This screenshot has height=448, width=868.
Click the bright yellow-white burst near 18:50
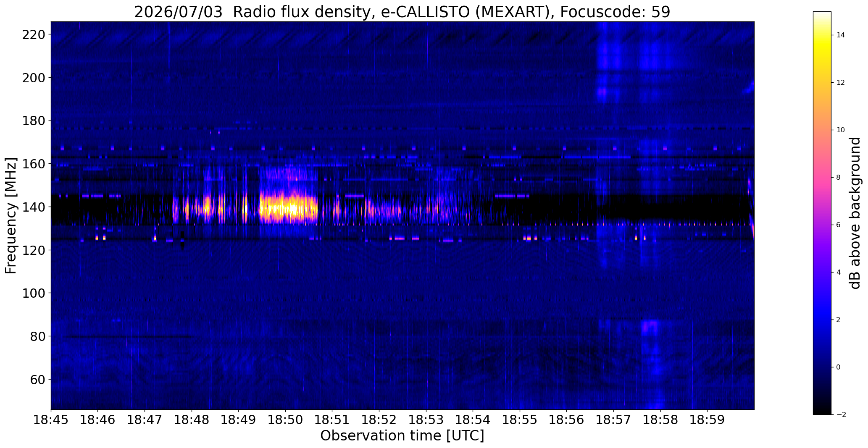(288, 207)
